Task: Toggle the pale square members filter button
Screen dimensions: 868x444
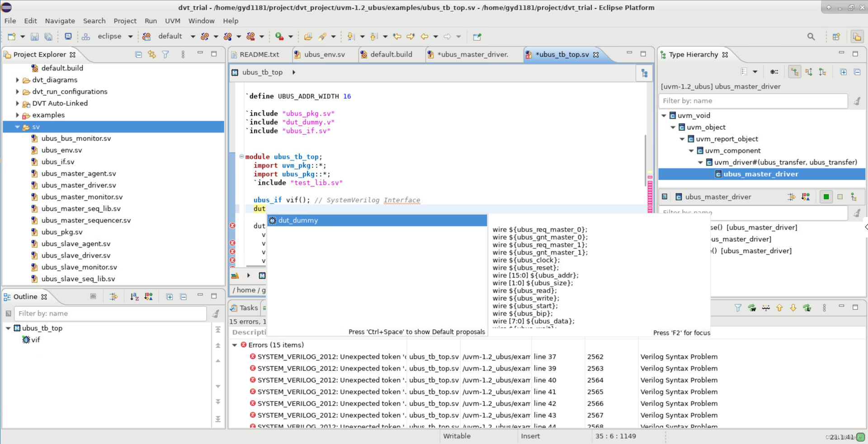Action: [x=840, y=197]
